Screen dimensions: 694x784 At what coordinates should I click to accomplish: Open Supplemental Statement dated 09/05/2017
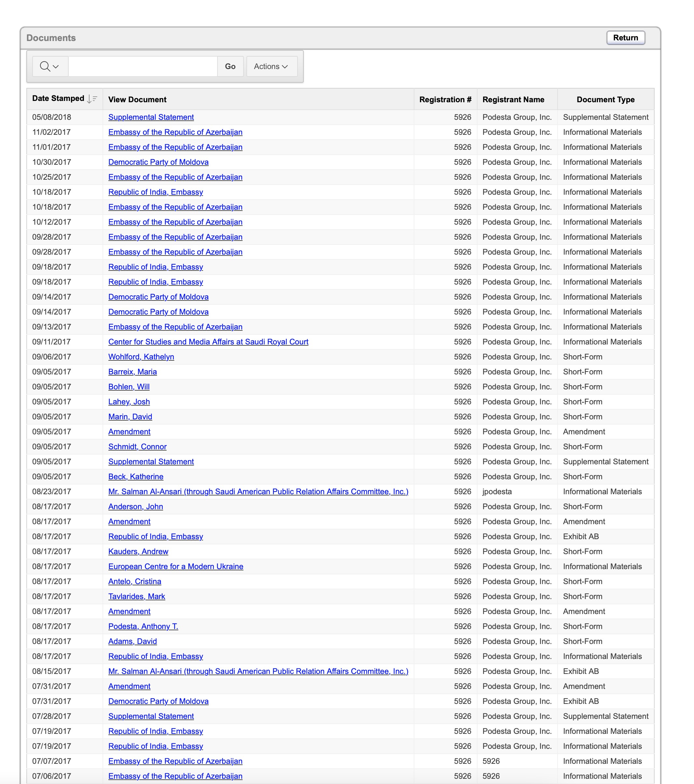coord(151,461)
